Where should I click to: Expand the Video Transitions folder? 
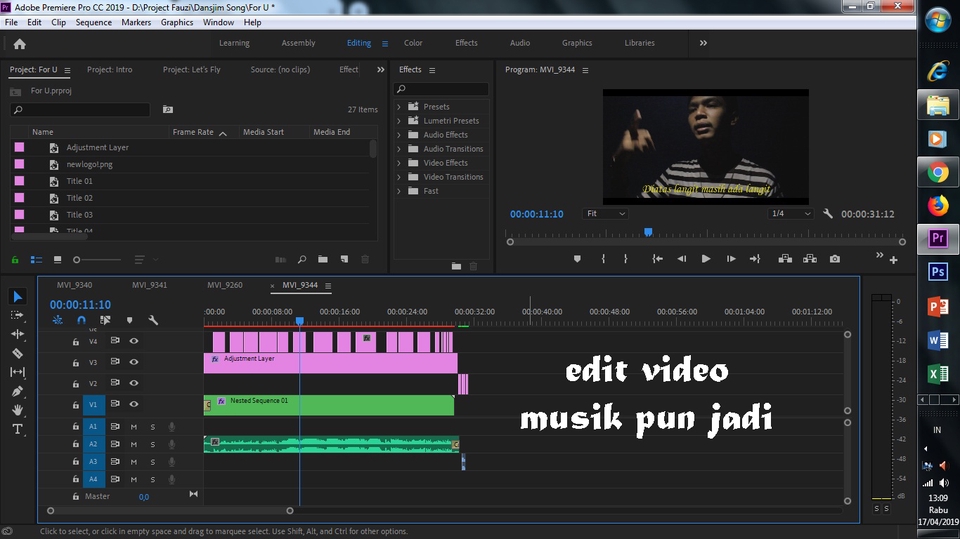pyautogui.click(x=399, y=177)
